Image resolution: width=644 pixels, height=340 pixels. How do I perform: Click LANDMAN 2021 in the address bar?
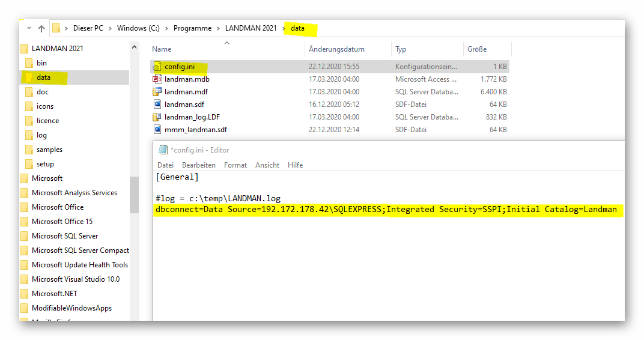(x=251, y=28)
